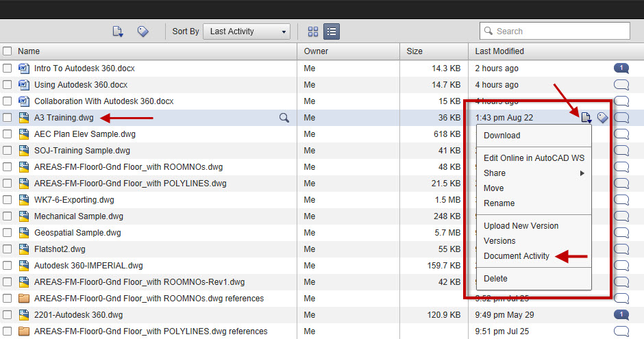Sort by the Name column header
Viewport: 644px width, 339px height.
coord(29,51)
